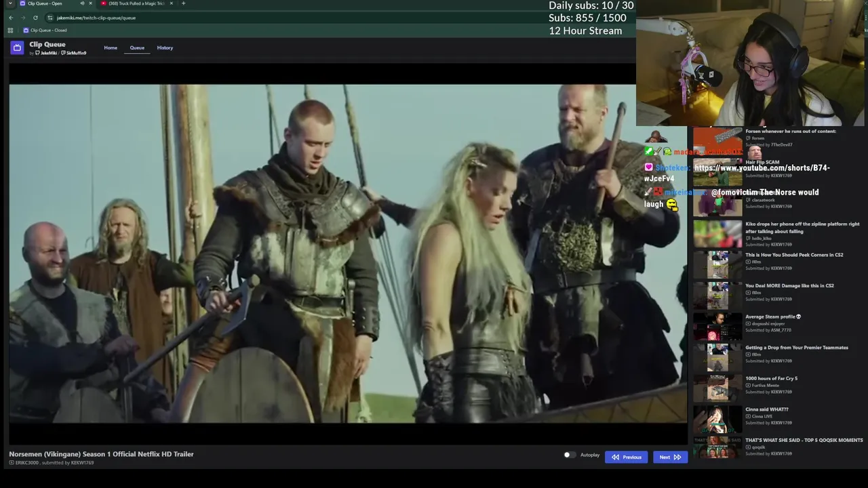The width and height of the screenshot is (868, 488).
Task: Open the apps grid in bookmarks bar
Action: [x=10, y=30]
